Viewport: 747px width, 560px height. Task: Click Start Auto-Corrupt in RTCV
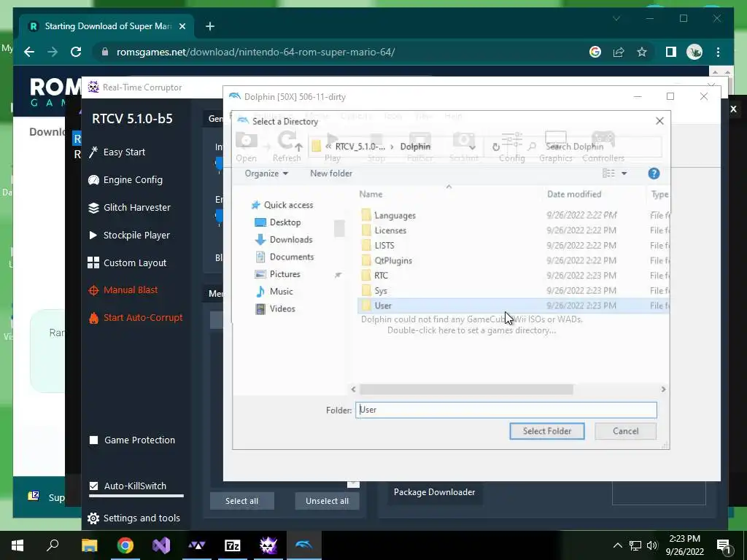[x=135, y=317]
